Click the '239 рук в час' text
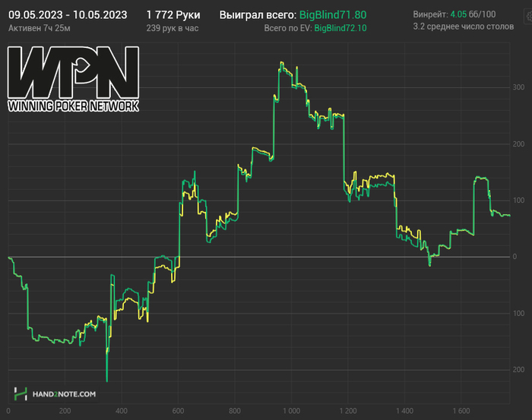 click(173, 28)
